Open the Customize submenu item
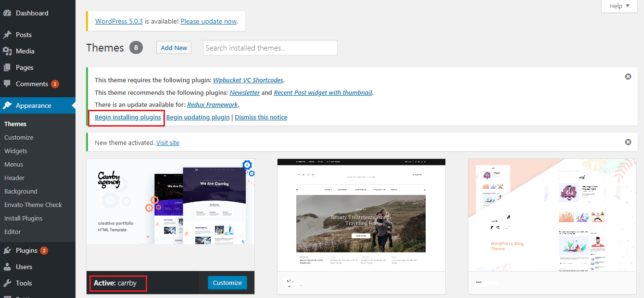 [19, 137]
